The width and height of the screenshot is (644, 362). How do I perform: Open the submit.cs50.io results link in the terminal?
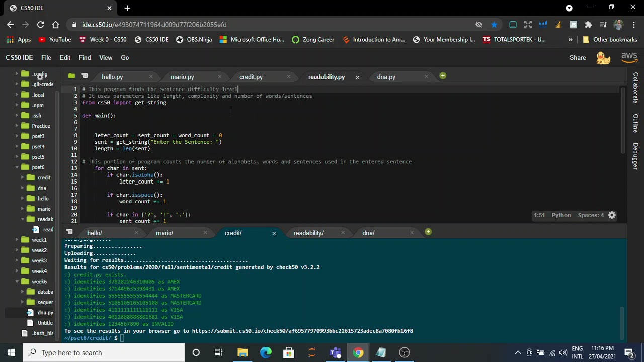tap(302, 331)
